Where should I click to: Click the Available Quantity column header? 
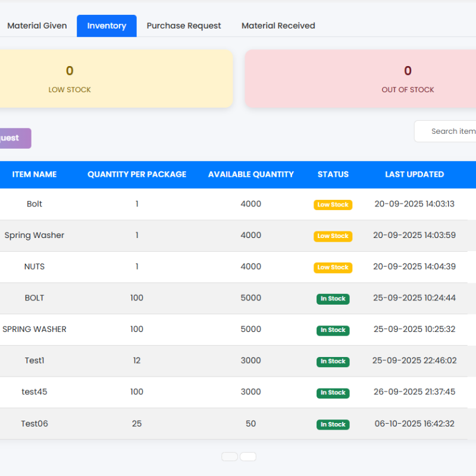(x=250, y=174)
